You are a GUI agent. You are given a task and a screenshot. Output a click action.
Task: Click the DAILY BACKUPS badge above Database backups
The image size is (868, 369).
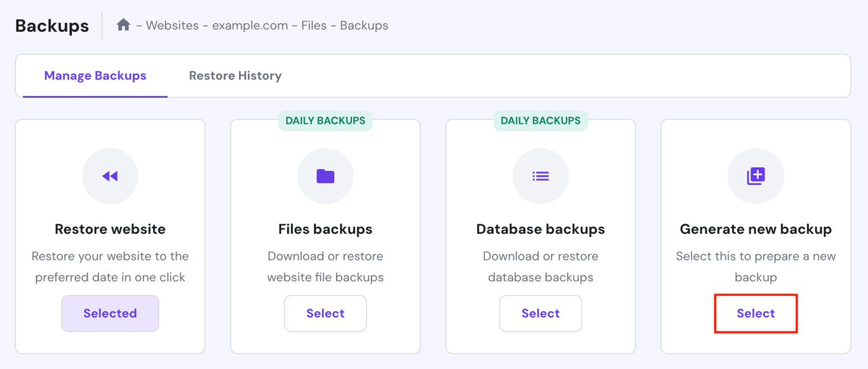point(541,120)
